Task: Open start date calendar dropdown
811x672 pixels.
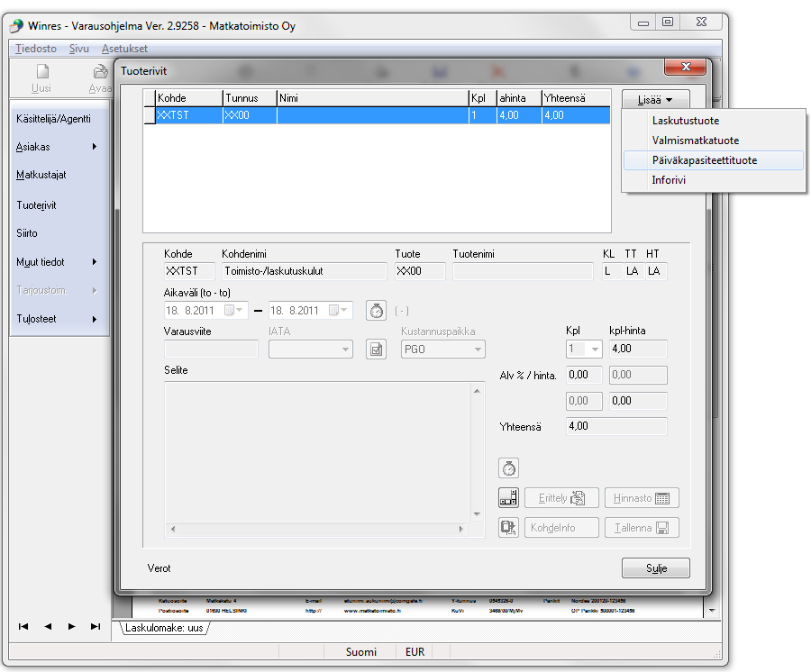Action: pos(233,310)
